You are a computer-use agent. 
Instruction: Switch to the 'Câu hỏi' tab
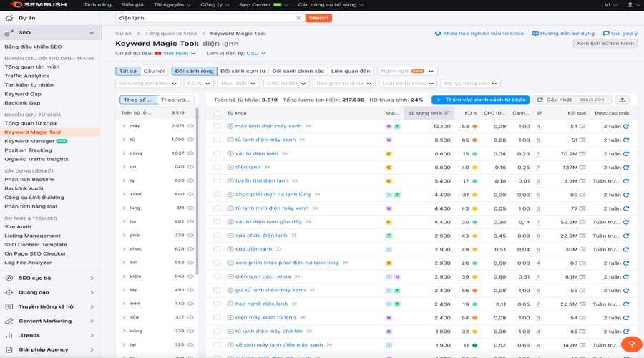click(154, 72)
